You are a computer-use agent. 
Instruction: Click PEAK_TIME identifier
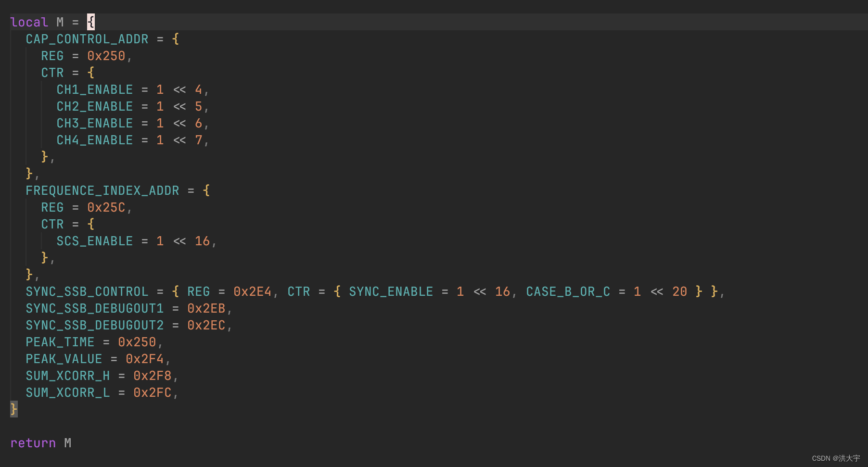[x=60, y=342]
